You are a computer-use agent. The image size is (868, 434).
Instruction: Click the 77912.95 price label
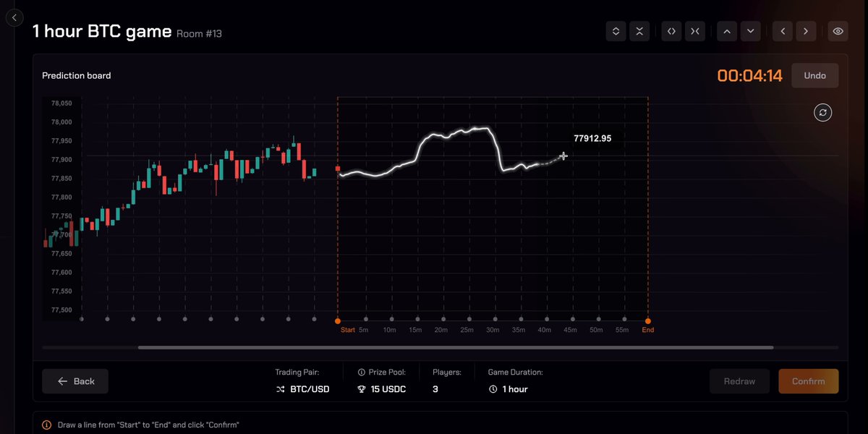click(x=592, y=138)
